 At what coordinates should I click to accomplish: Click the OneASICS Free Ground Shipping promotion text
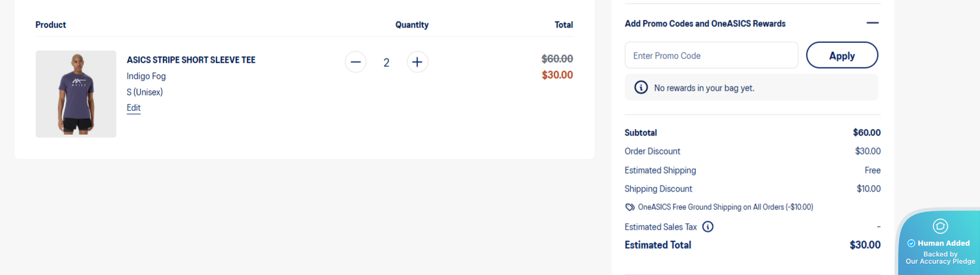(725, 207)
